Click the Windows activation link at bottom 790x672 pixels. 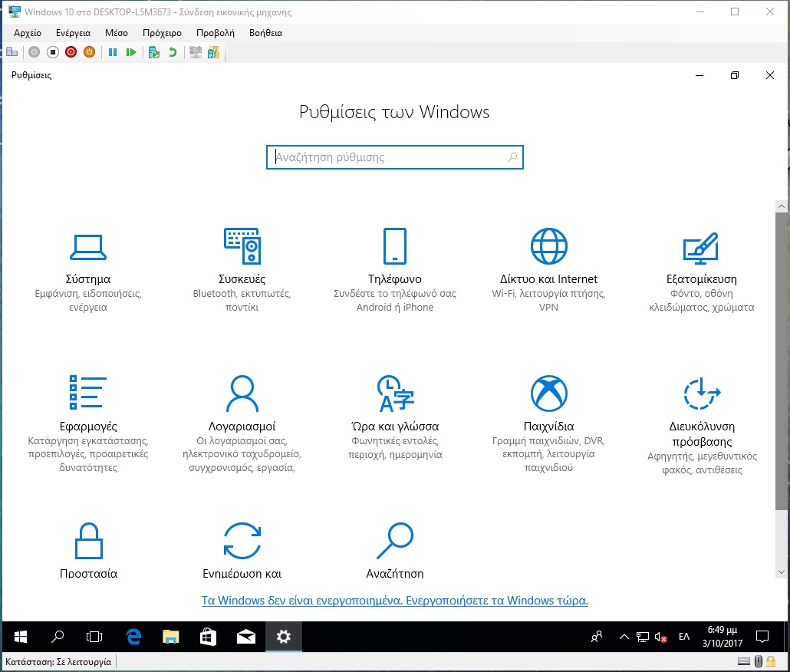pos(395,601)
